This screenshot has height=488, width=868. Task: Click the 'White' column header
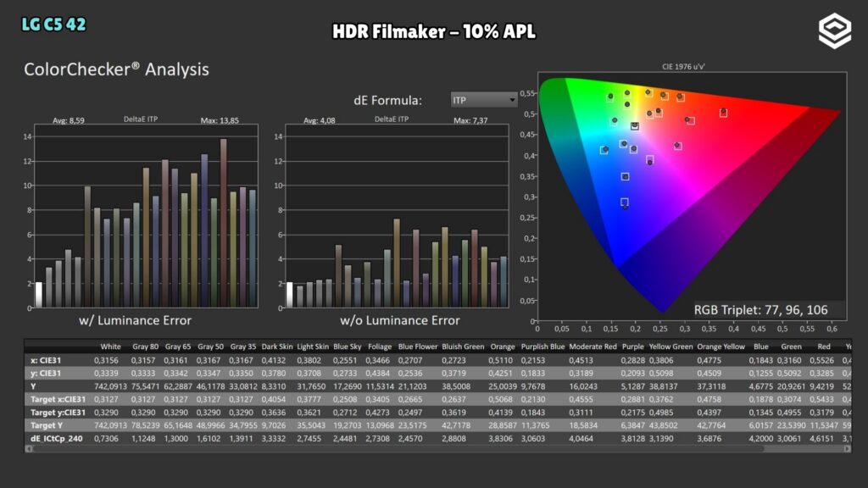click(x=111, y=347)
